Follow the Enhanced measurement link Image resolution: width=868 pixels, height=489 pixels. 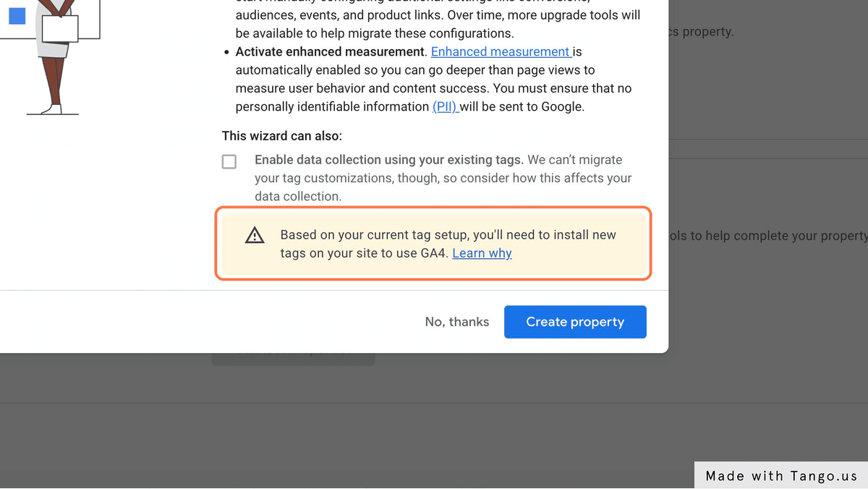[501, 51]
